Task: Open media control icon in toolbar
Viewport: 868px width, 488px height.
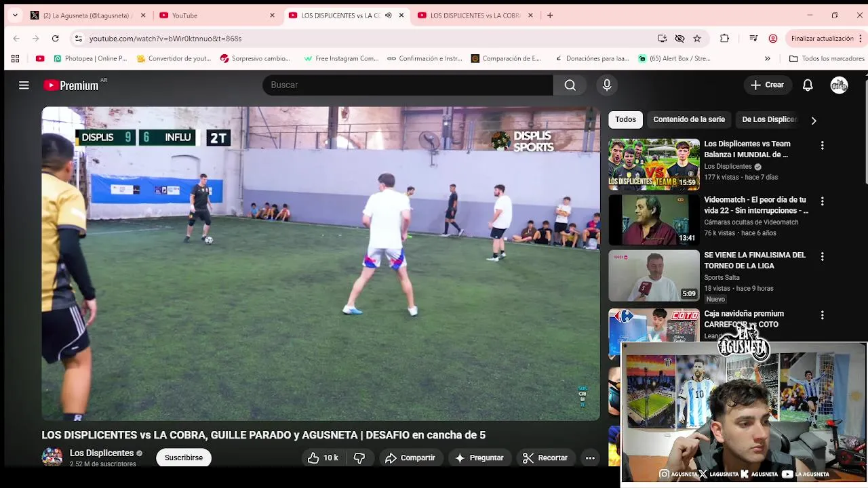Action: 753,39
